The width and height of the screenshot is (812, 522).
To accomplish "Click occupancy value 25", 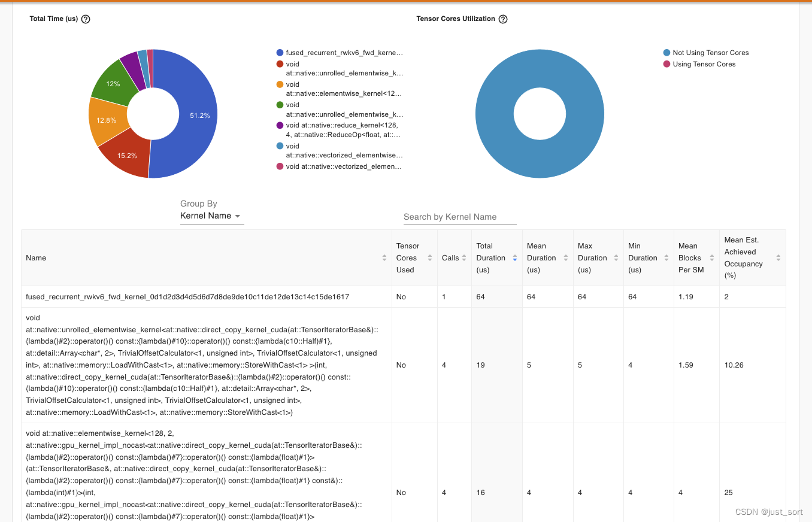I will pos(728,493).
